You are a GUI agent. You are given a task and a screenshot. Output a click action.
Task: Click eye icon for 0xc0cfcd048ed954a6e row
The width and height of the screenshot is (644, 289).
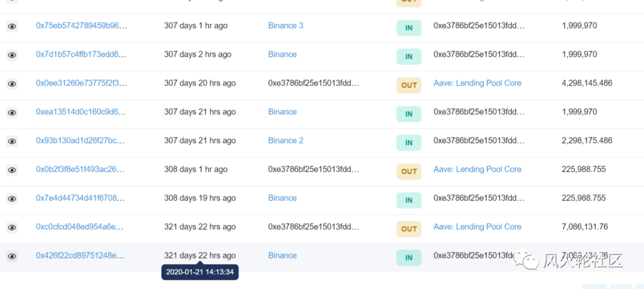click(x=12, y=227)
